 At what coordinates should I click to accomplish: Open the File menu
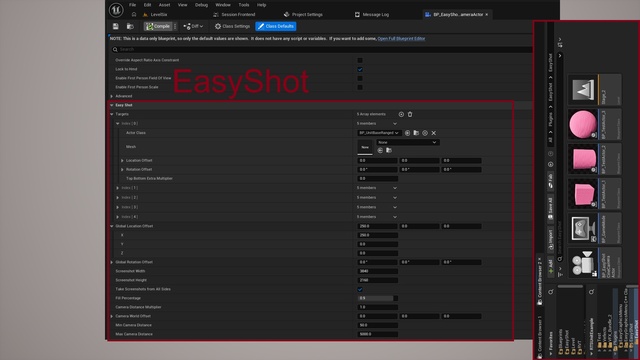[133, 5]
